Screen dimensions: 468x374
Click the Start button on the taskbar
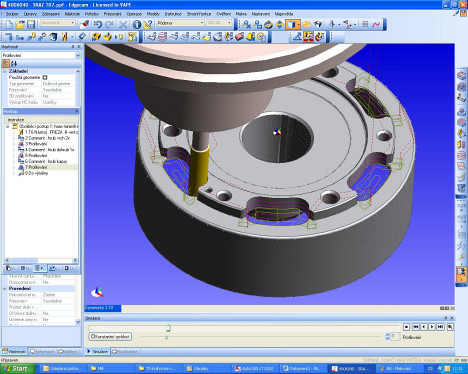pos(17,368)
